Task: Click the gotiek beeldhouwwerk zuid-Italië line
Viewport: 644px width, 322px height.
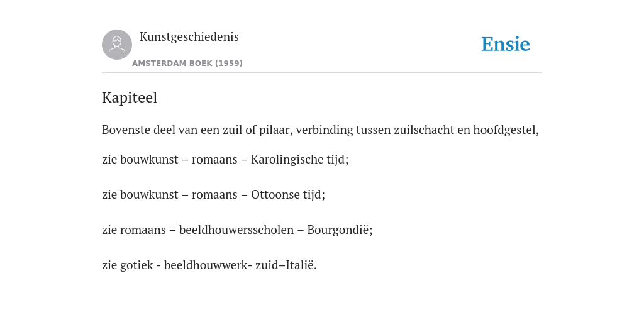Action: (209, 265)
